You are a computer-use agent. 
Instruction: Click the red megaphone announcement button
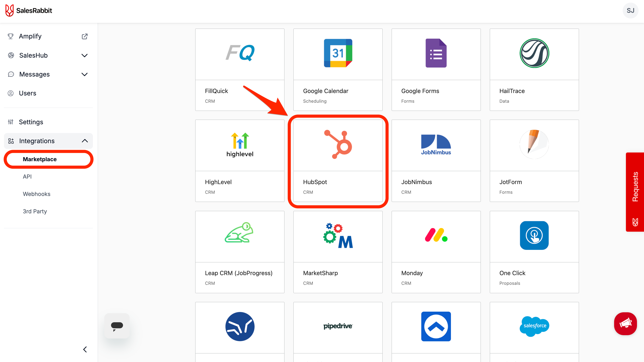[x=625, y=324]
